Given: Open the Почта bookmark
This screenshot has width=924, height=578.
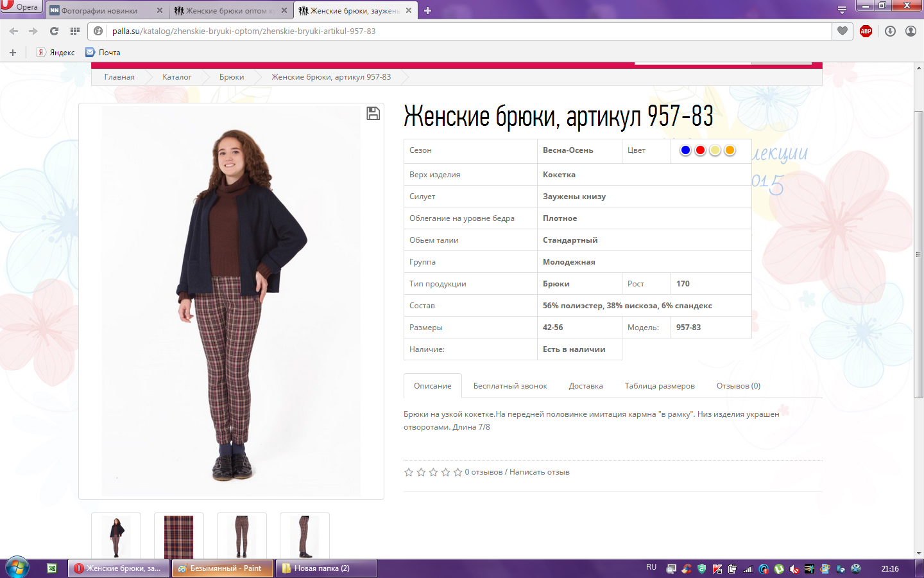Looking at the screenshot, I should coord(103,53).
